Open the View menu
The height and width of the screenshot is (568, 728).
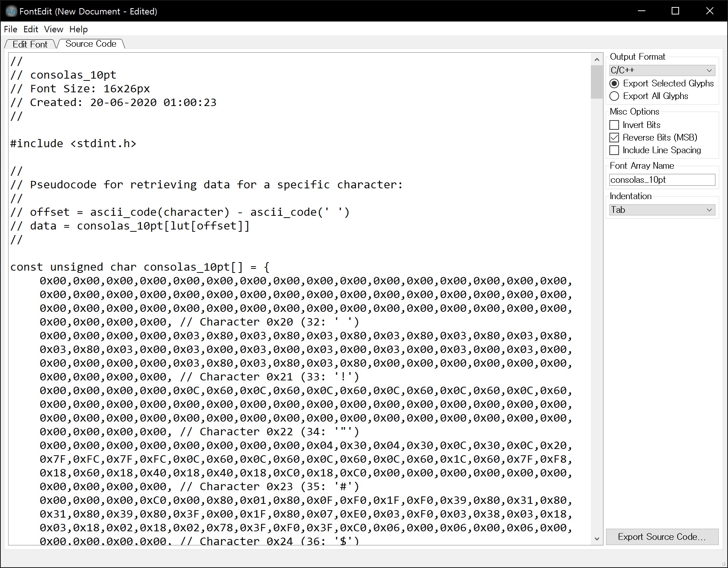(53, 29)
